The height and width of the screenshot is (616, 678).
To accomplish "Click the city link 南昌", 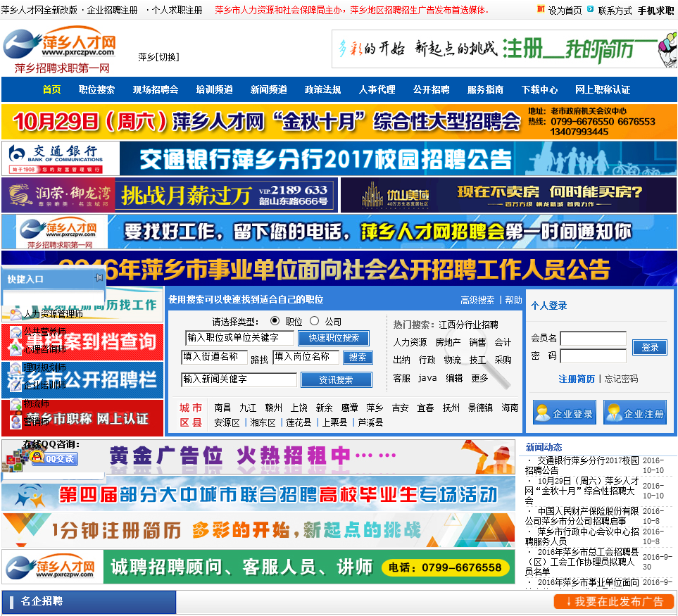I will click(222, 408).
